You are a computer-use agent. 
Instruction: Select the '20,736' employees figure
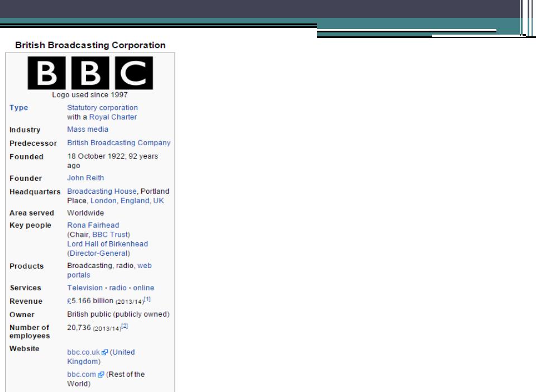click(79, 327)
